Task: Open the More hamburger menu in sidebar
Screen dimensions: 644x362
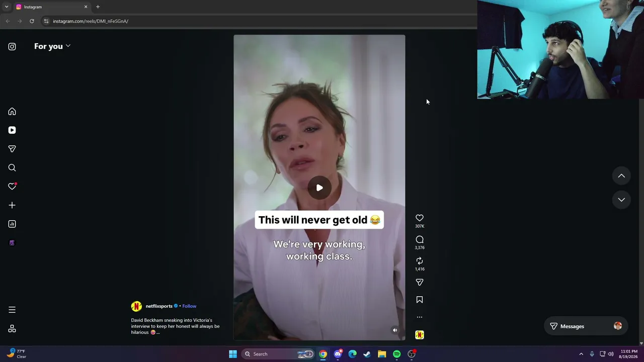Action: click(12, 310)
